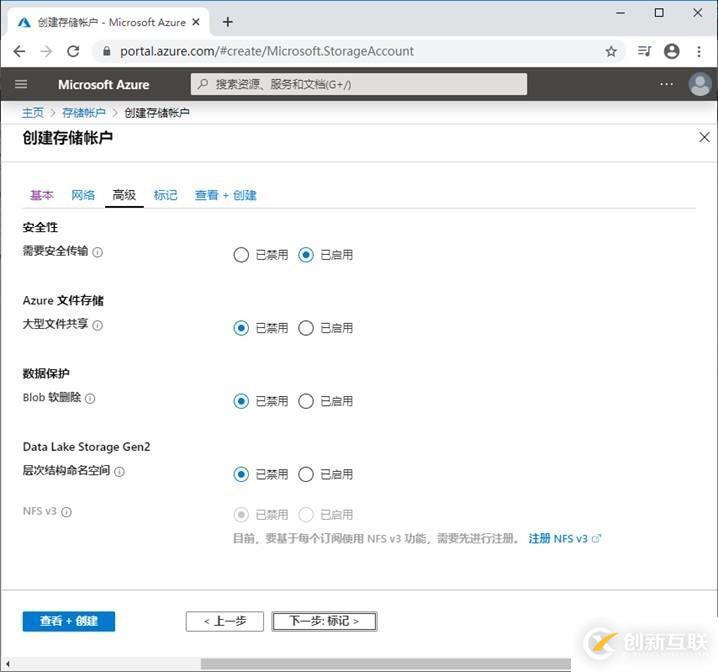Switch to the 标记 tab

(165, 195)
